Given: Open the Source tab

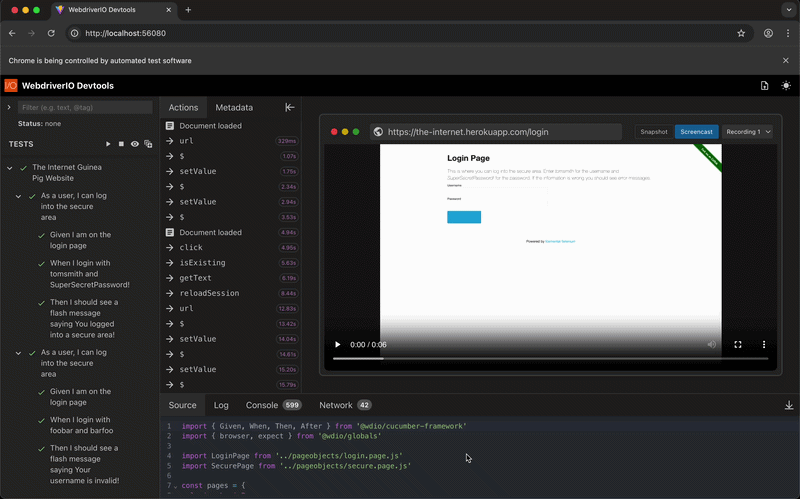Looking at the screenshot, I should [182, 405].
